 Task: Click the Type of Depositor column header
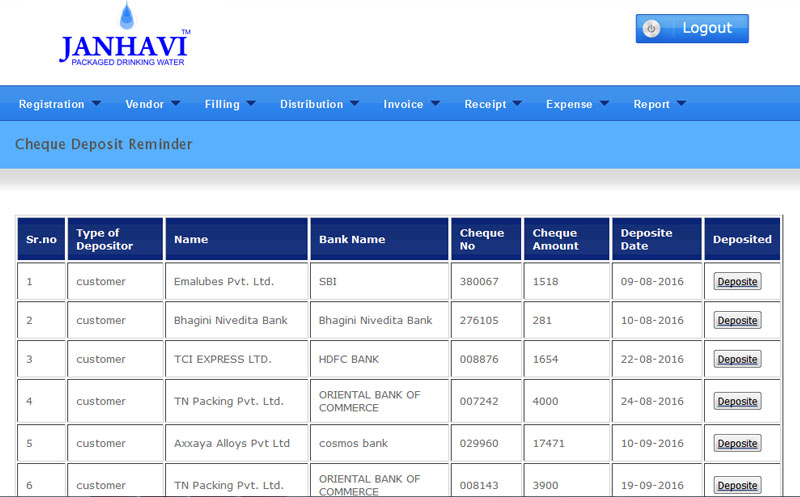pyautogui.click(x=115, y=239)
